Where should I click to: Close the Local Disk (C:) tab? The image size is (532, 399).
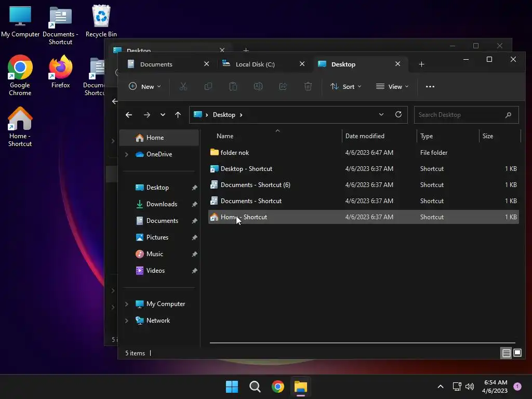pos(302,64)
